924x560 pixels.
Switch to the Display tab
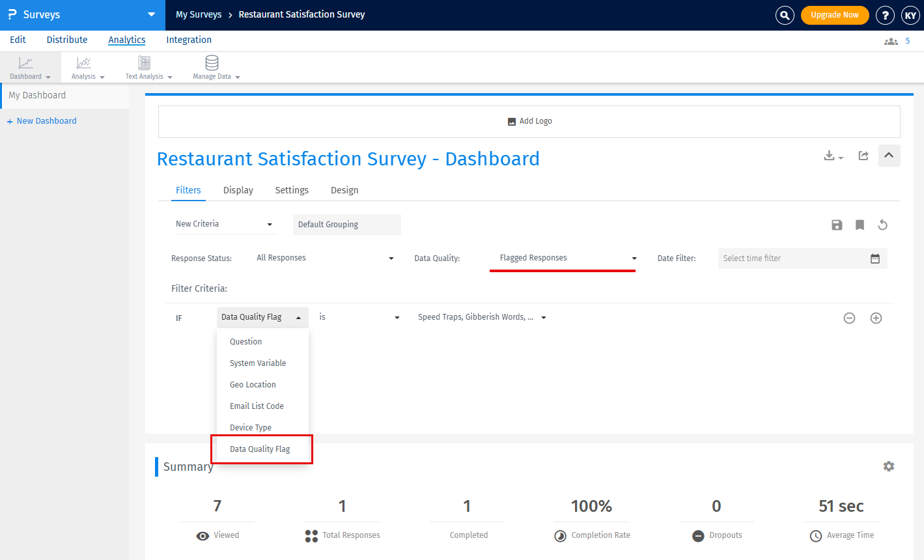[238, 190]
